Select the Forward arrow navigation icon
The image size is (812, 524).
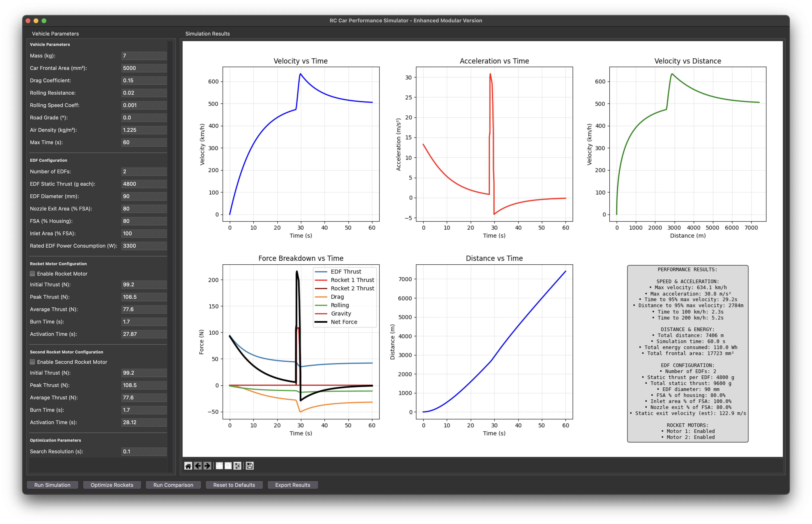207,466
